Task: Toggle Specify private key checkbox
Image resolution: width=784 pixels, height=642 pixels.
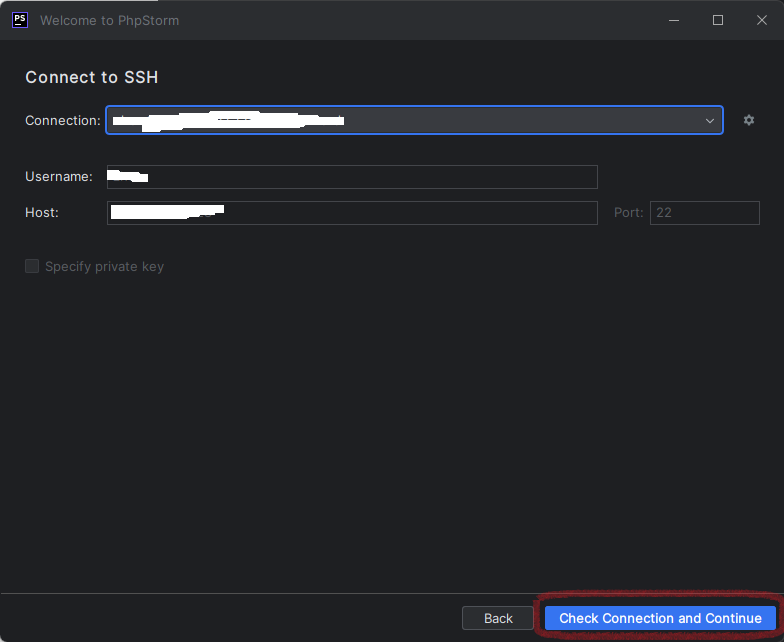Action: [32, 266]
